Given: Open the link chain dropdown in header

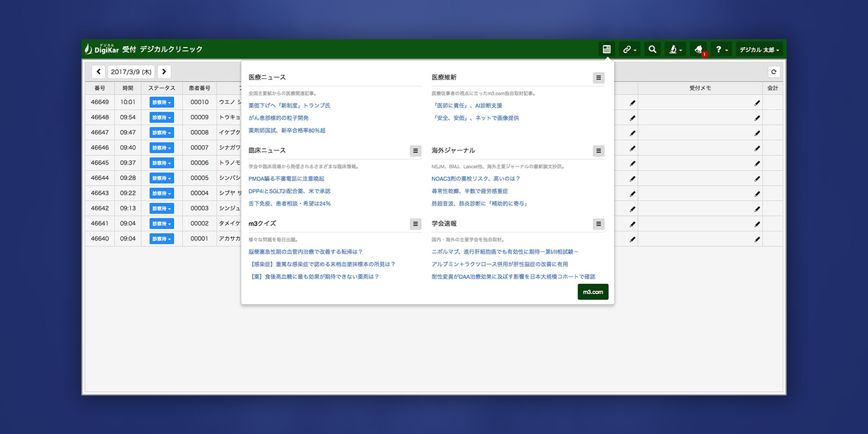Looking at the screenshot, I should click(629, 49).
